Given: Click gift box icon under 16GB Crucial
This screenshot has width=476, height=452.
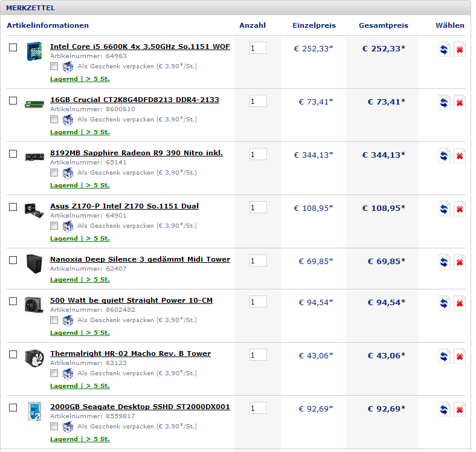Looking at the screenshot, I should pyautogui.click(x=68, y=120).
